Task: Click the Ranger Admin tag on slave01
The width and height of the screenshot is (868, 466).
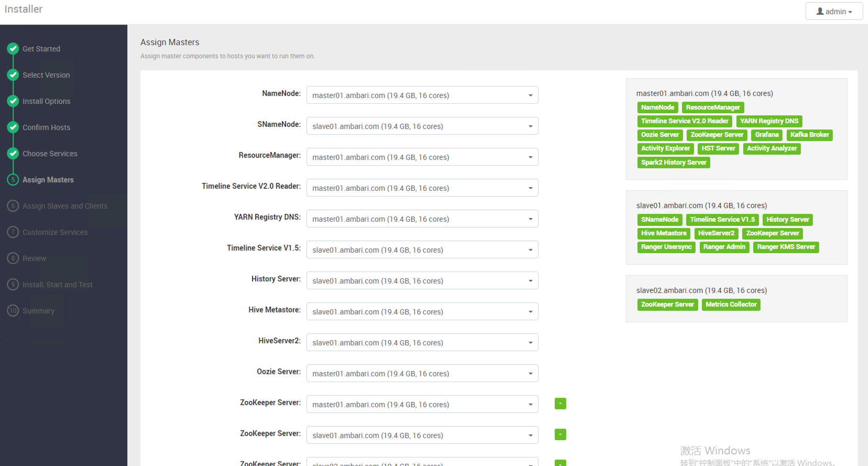Action: click(x=724, y=247)
